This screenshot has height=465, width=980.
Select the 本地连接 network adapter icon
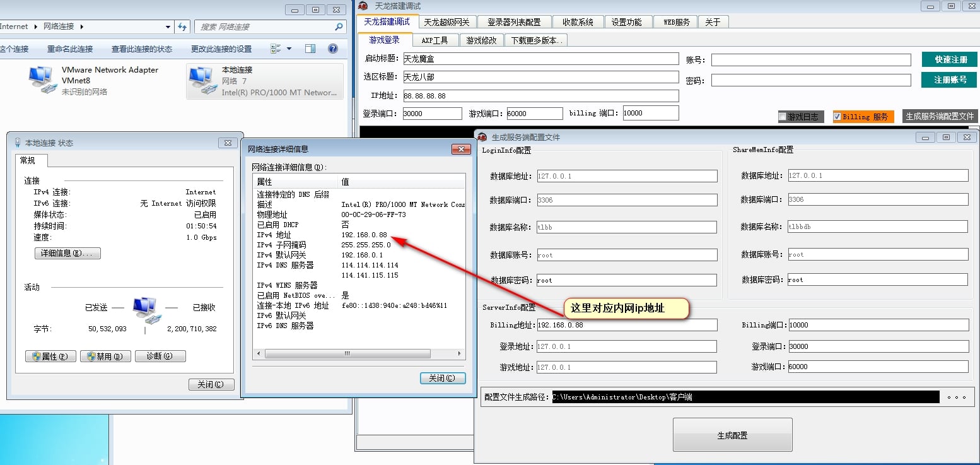pyautogui.click(x=202, y=81)
